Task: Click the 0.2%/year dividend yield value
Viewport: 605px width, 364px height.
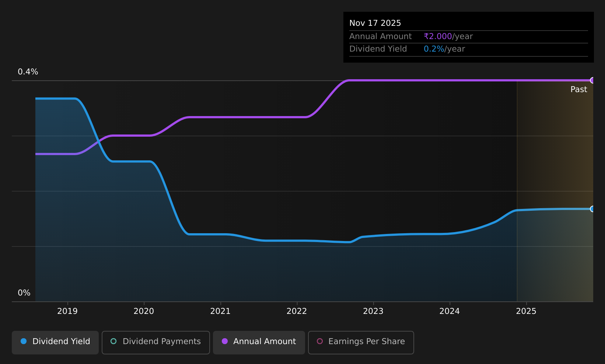Action: click(444, 49)
